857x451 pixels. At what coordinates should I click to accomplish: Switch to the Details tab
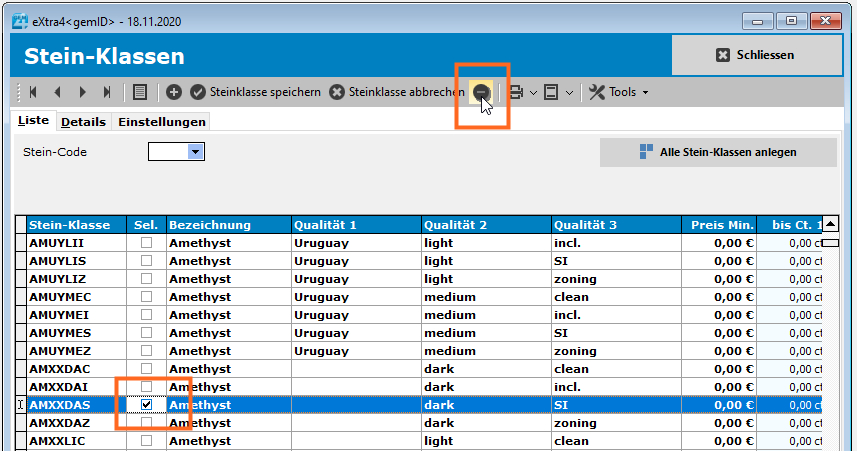click(x=83, y=122)
